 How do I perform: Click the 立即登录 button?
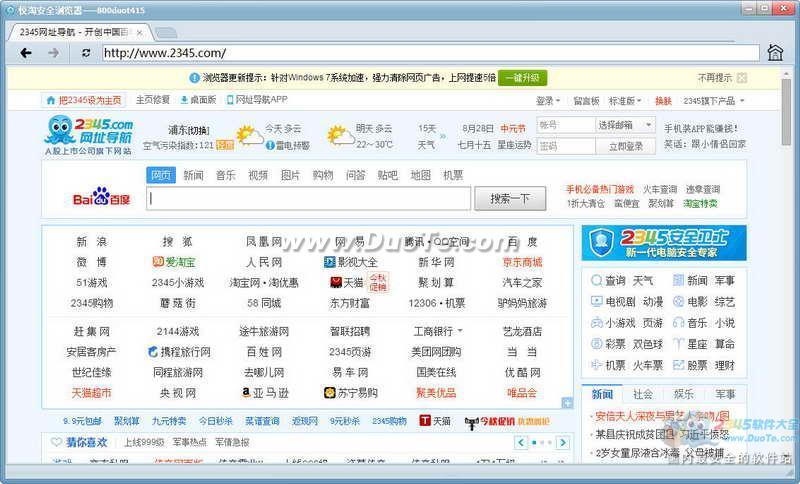click(626, 146)
